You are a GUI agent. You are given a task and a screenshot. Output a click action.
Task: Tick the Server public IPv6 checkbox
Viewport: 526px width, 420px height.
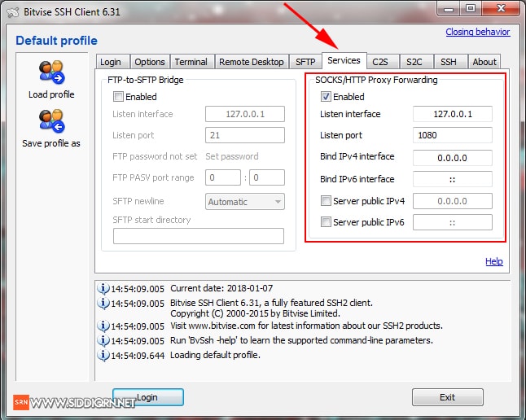coord(326,222)
